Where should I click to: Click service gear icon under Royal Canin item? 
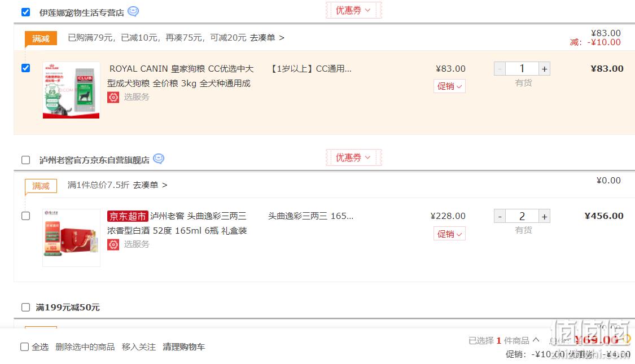[x=113, y=97]
